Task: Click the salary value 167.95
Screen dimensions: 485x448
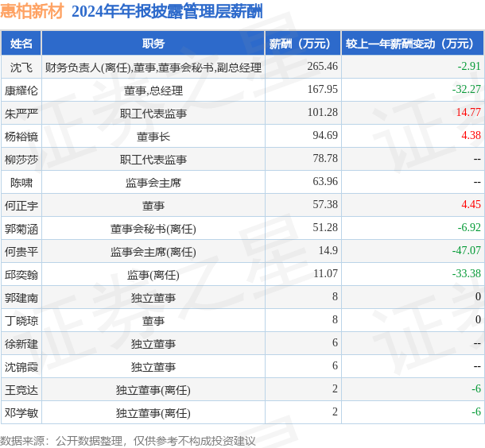Action: 322,89
